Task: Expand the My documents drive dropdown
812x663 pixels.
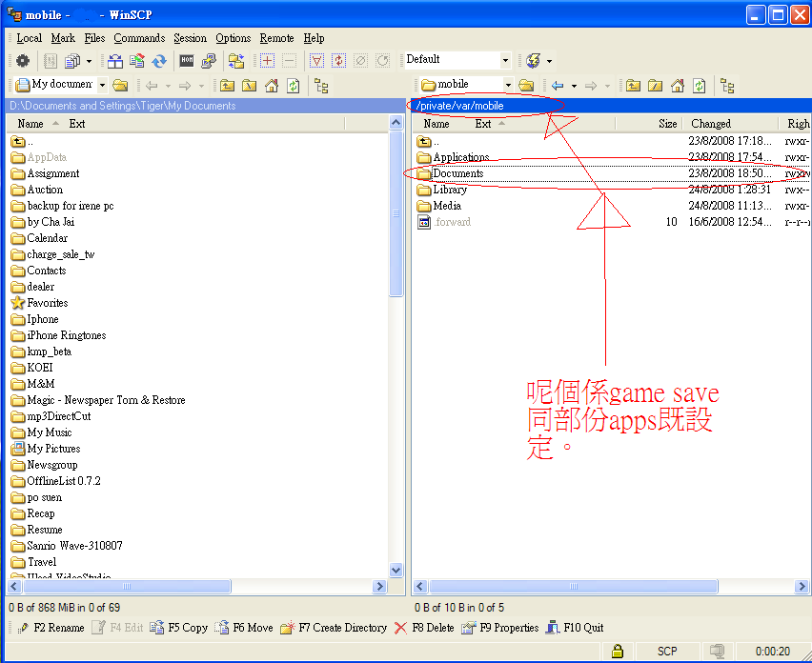Action: pyautogui.click(x=101, y=85)
